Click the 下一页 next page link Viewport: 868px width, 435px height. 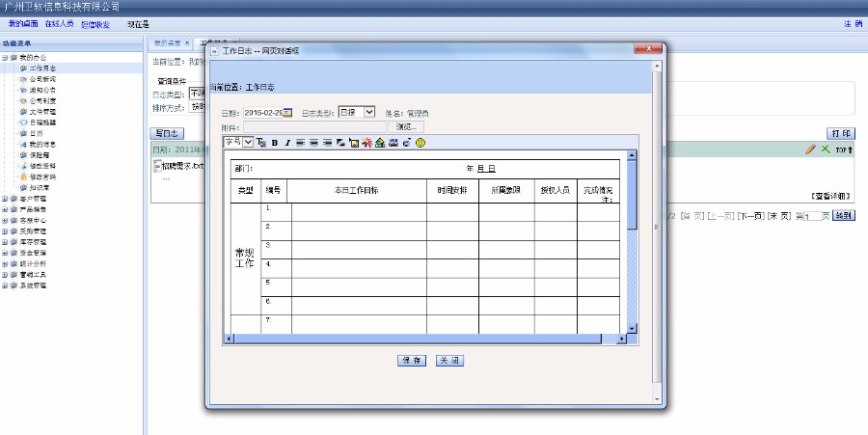751,216
